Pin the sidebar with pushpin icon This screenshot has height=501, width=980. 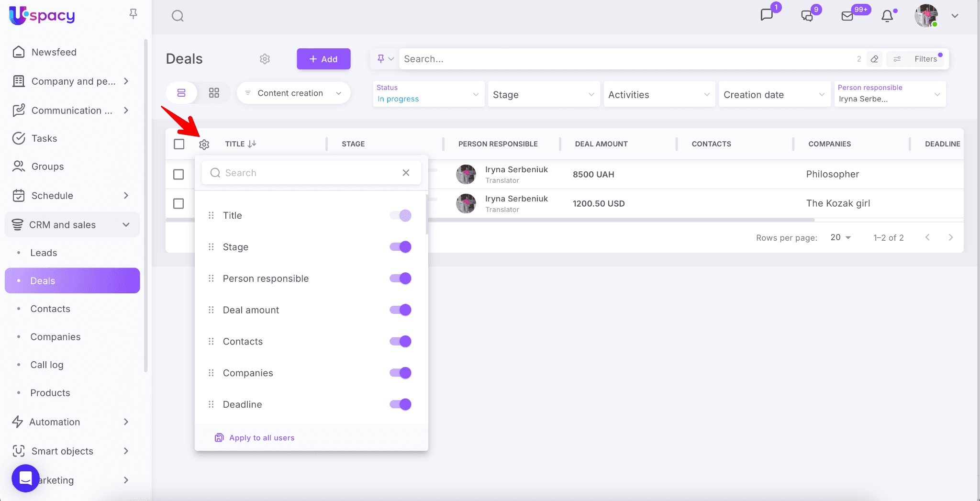134,14
